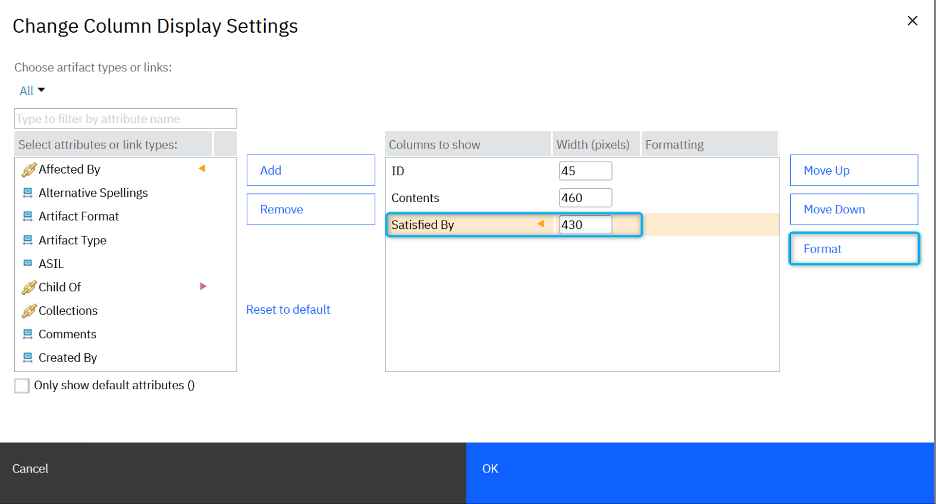Screen dimensions: 936x504
Task: Click the Formatting column header
Action: pos(710,145)
